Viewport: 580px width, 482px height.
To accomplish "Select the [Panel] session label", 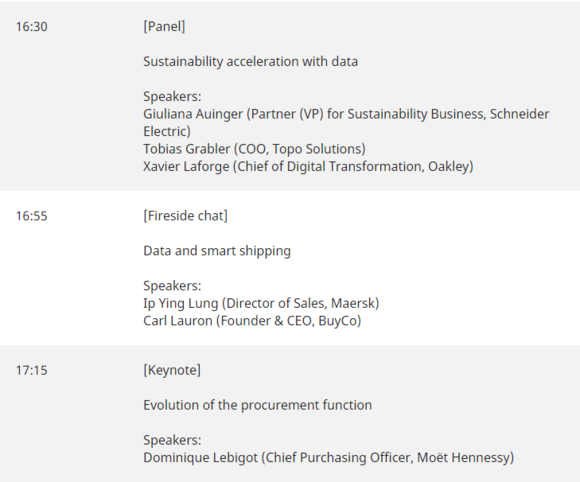I will point(164,27).
